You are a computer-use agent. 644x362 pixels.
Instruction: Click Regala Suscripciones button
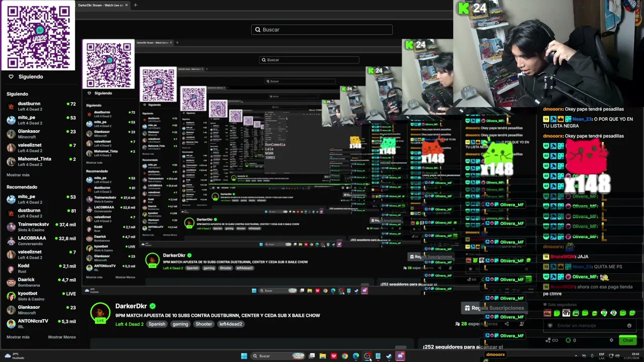point(494,308)
